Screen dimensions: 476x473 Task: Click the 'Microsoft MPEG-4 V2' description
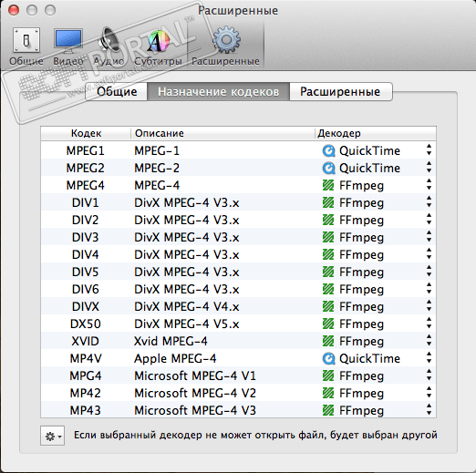pos(195,393)
